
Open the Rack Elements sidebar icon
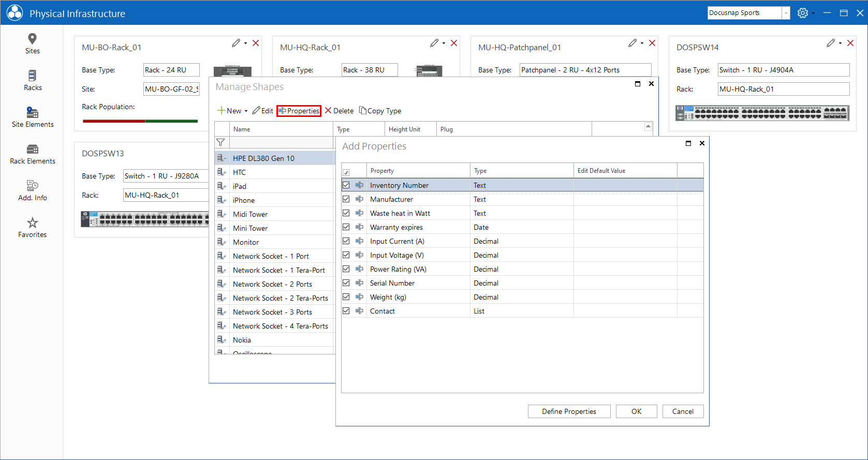click(x=32, y=149)
